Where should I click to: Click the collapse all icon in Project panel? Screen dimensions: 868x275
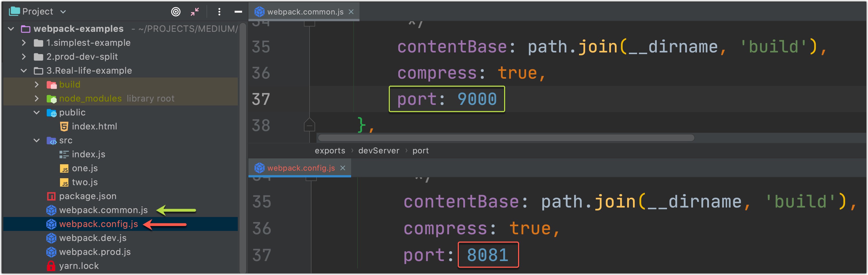click(x=195, y=12)
